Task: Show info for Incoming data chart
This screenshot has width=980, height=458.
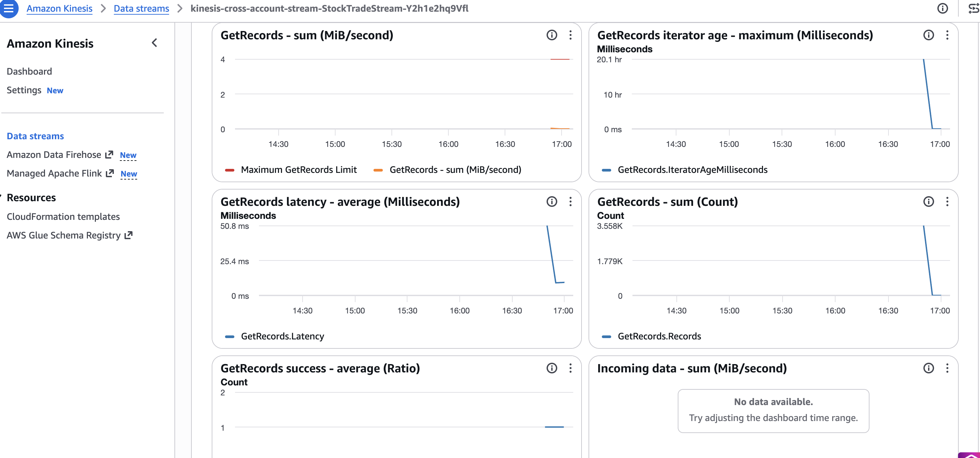Action: [x=928, y=368]
